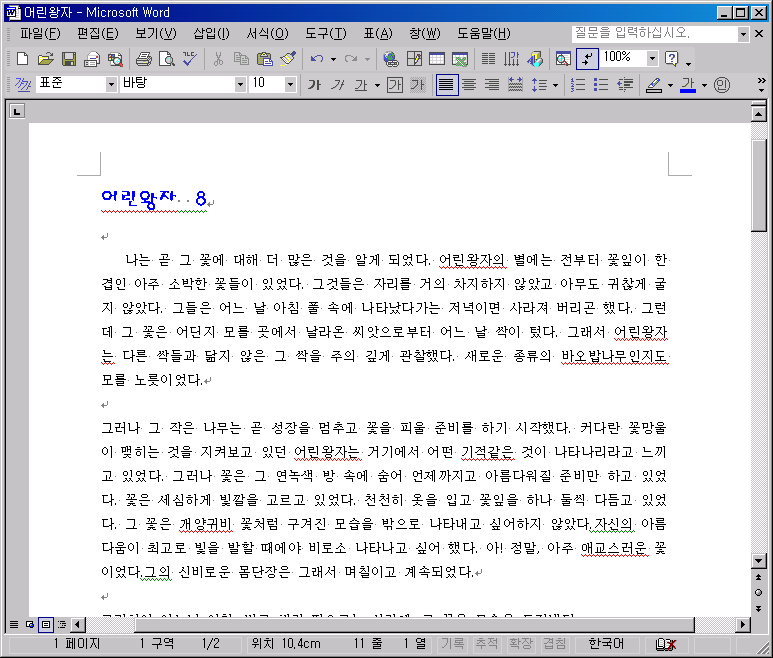Insert hyperlink with the globe icon
Image resolution: width=773 pixels, height=658 pixels.
tap(391, 59)
